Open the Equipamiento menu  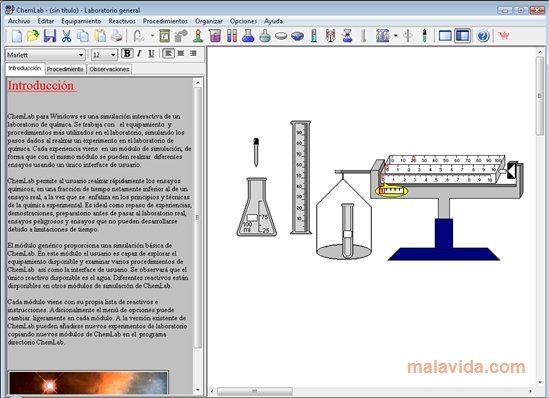[81, 21]
